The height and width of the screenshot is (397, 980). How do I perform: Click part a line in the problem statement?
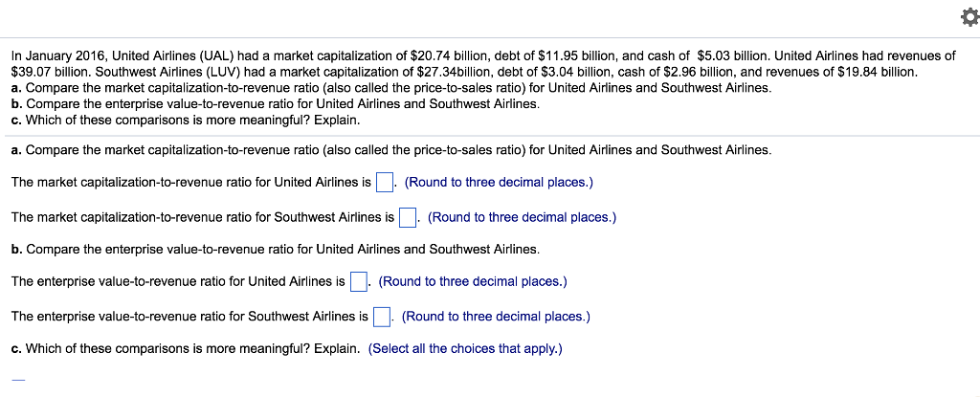pos(390,88)
